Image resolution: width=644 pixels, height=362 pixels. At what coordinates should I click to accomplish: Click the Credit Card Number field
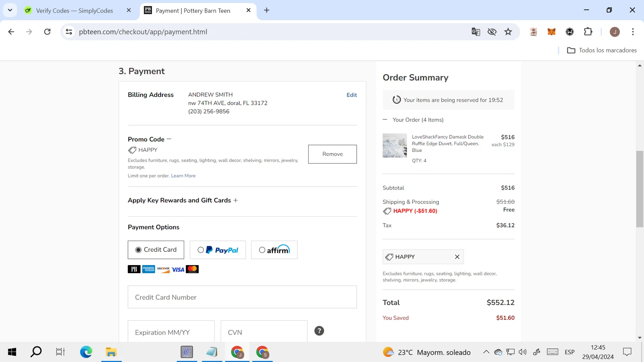(x=242, y=297)
